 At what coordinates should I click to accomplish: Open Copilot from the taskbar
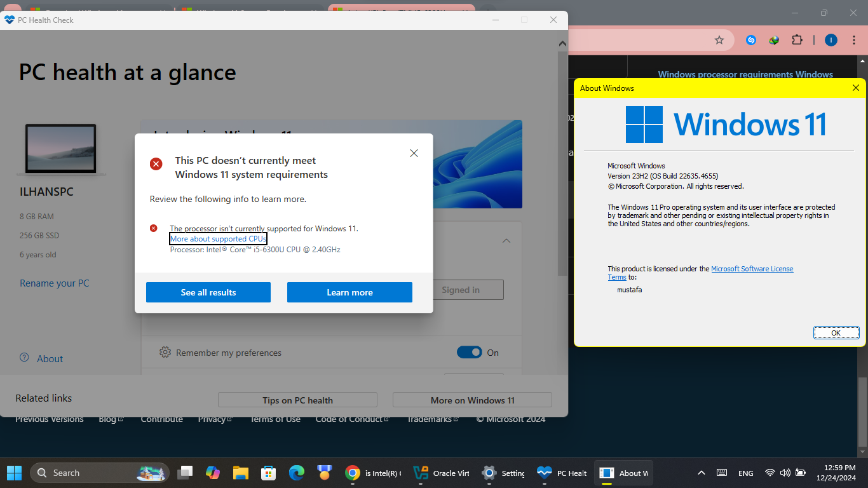[213, 473]
